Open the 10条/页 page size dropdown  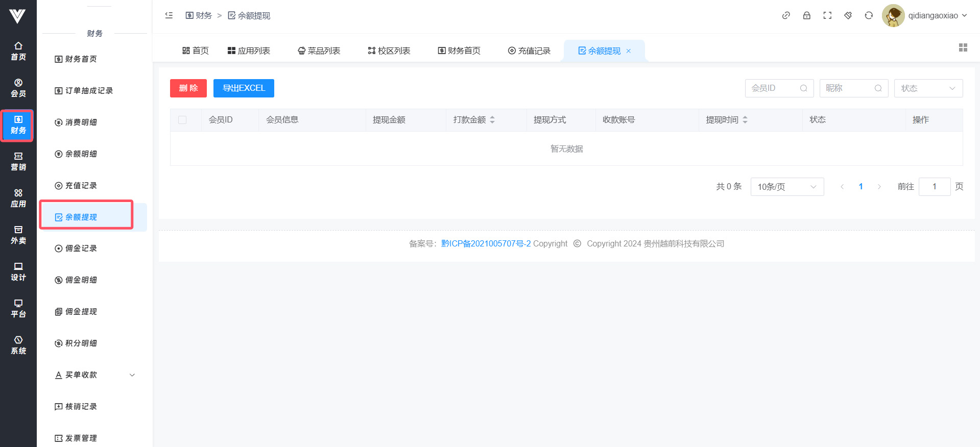pos(786,187)
